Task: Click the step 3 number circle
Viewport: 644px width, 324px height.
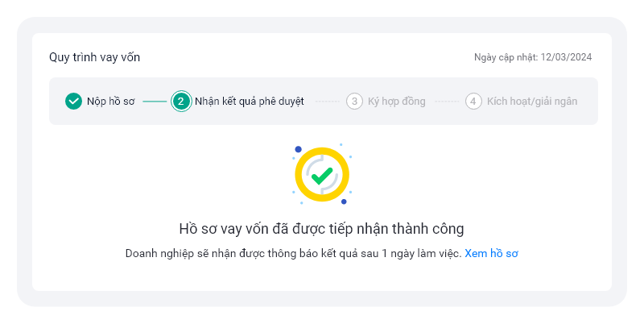Action: pyautogui.click(x=354, y=102)
